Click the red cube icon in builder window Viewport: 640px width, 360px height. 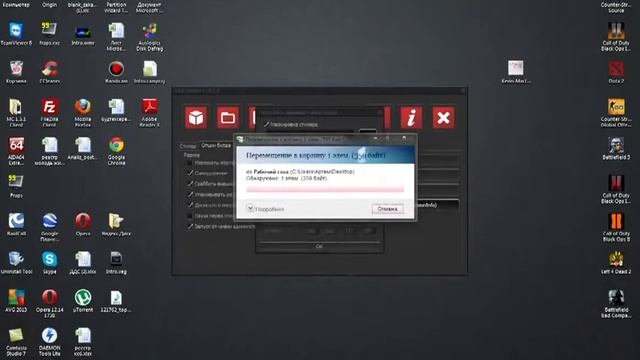coord(196,118)
